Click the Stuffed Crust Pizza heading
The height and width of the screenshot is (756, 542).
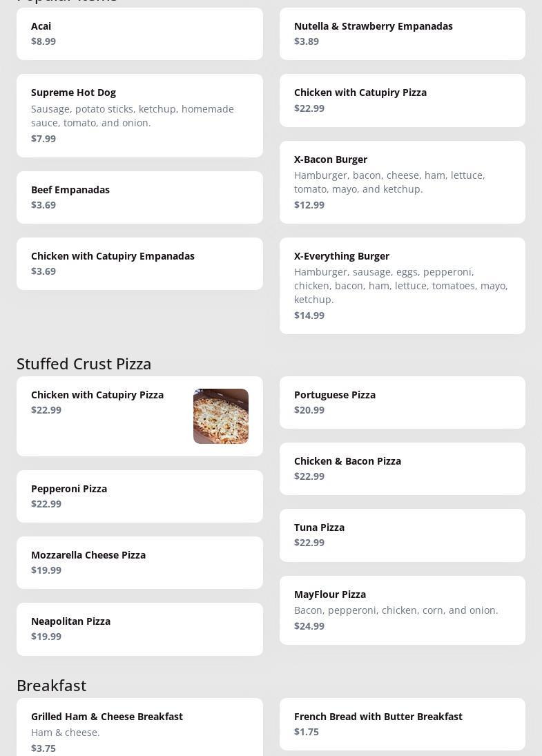tap(84, 364)
